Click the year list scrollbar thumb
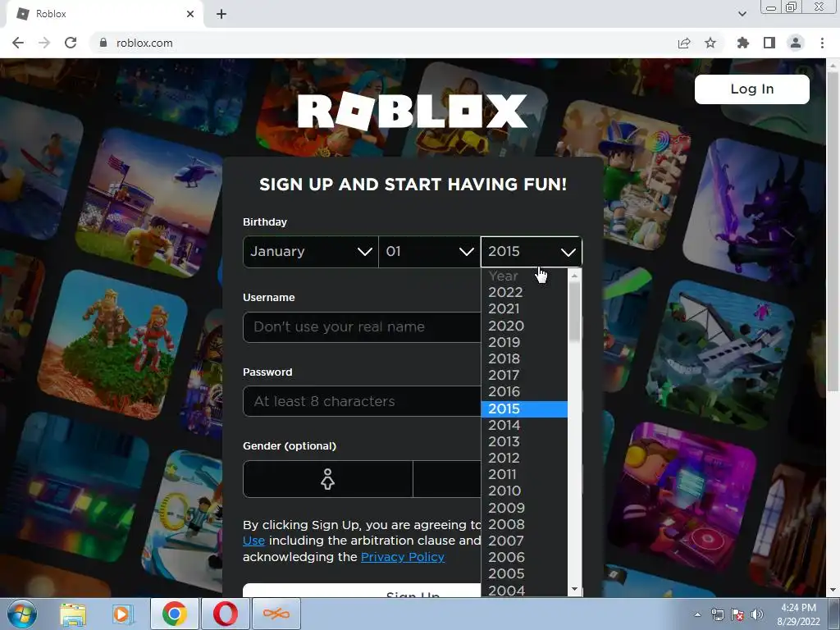The height and width of the screenshot is (630, 840). 574,312
